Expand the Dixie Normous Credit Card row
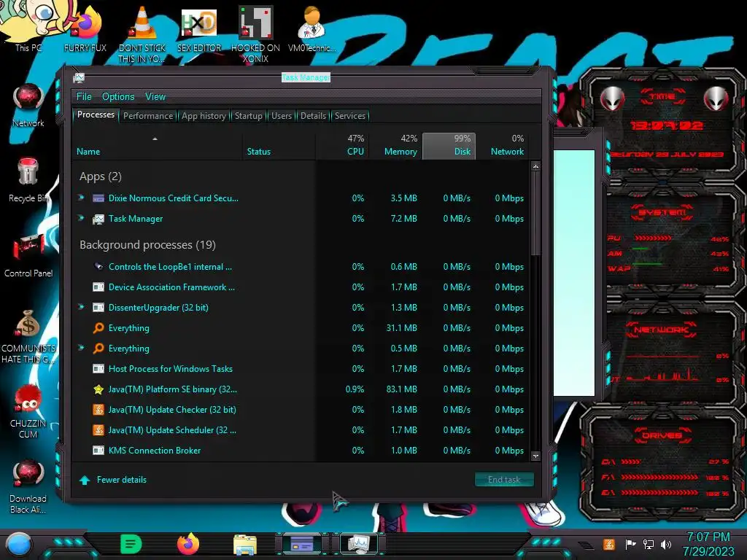747x560 pixels. [x=82, y=198]
